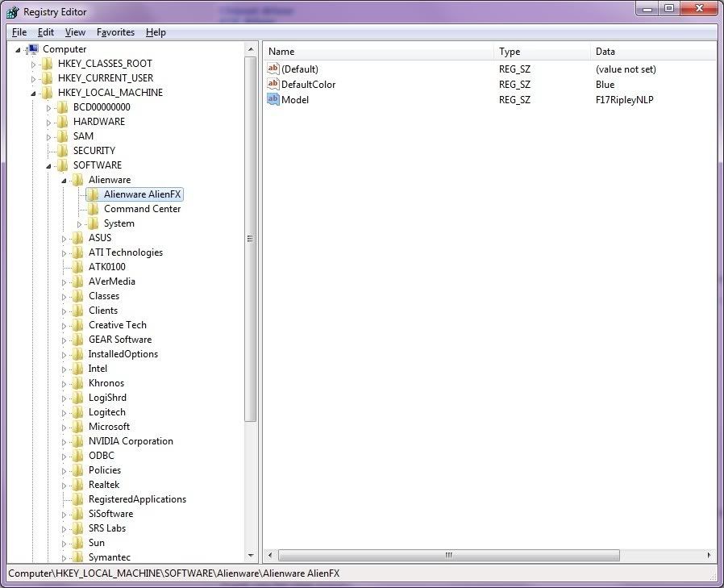
Task: Select the GEAR Software key
Action: pyautogui.click(x=120, y=340)
